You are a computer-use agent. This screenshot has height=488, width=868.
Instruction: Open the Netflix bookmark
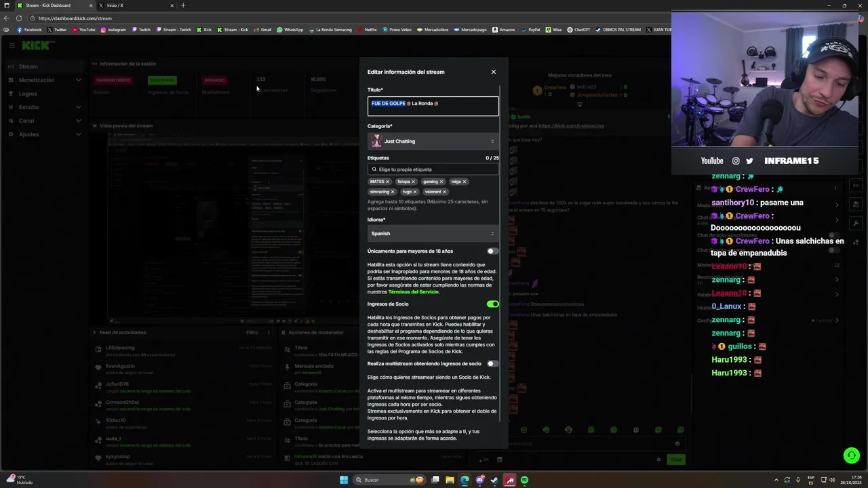click(x=367, y=30)
